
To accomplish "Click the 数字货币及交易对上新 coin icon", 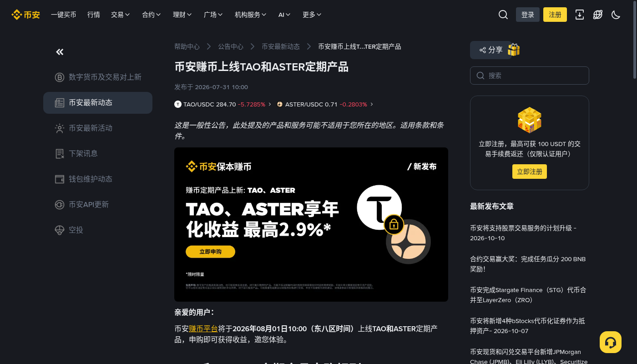I will (60, 77).
